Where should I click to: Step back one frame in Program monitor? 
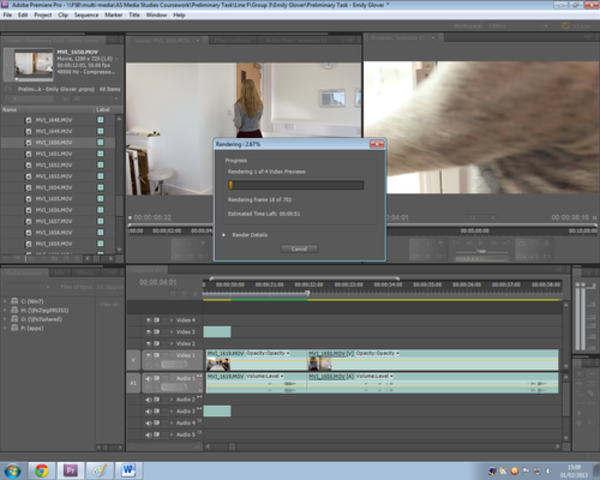(x=469, y=243)
